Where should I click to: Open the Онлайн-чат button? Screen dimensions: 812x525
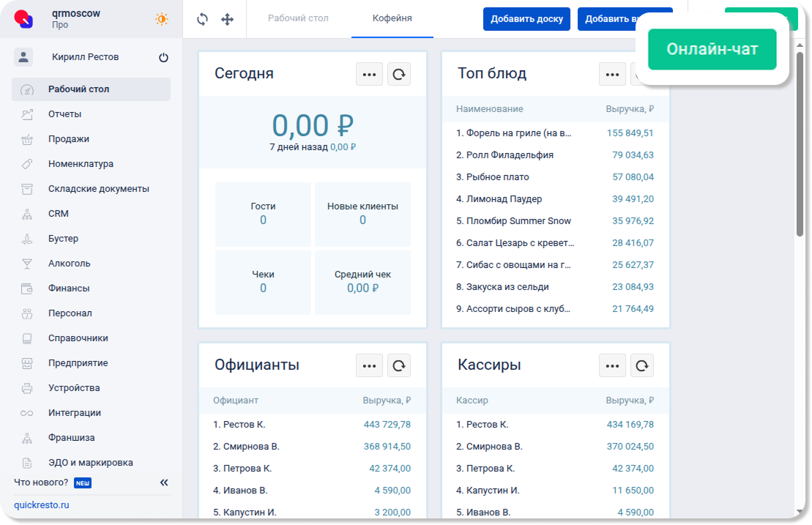(x=712, y=50)
